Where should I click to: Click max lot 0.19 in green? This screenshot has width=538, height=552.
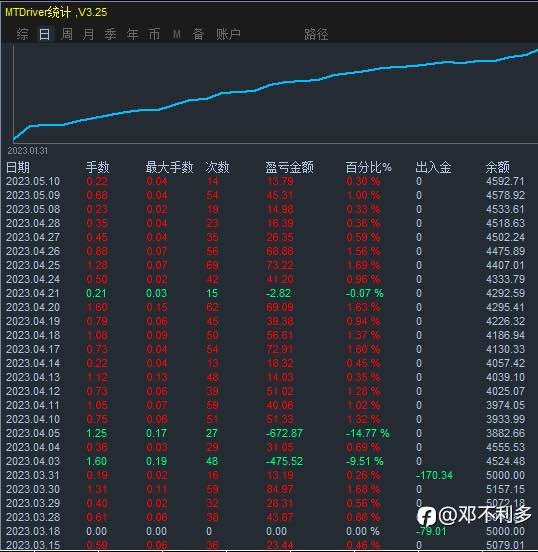coord(156,461)
